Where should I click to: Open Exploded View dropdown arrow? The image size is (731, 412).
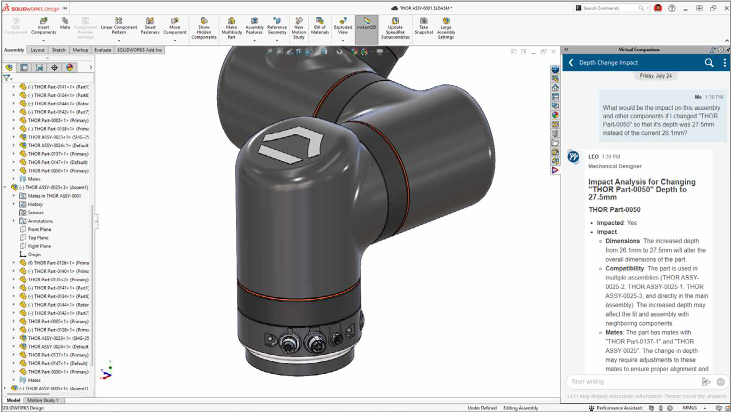coord(343,41)
